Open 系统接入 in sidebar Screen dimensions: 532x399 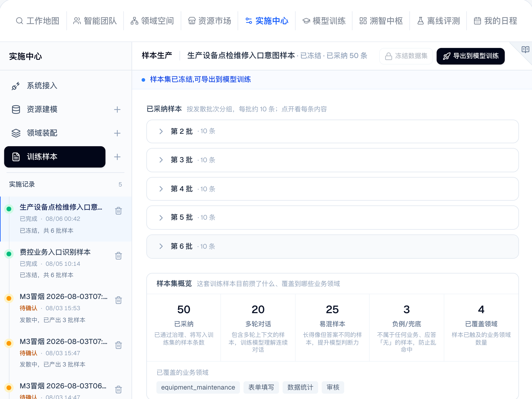(55, 86)
